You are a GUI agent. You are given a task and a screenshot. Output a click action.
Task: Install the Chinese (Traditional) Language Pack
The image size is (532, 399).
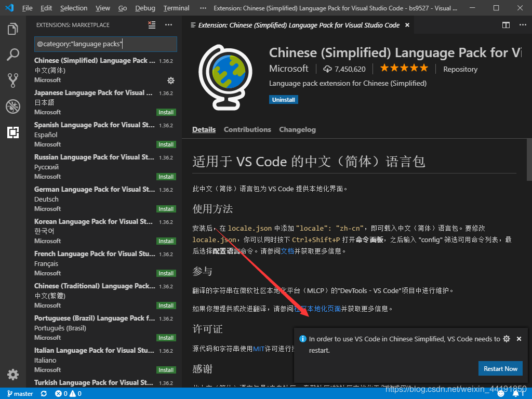(x=166, y=305)
